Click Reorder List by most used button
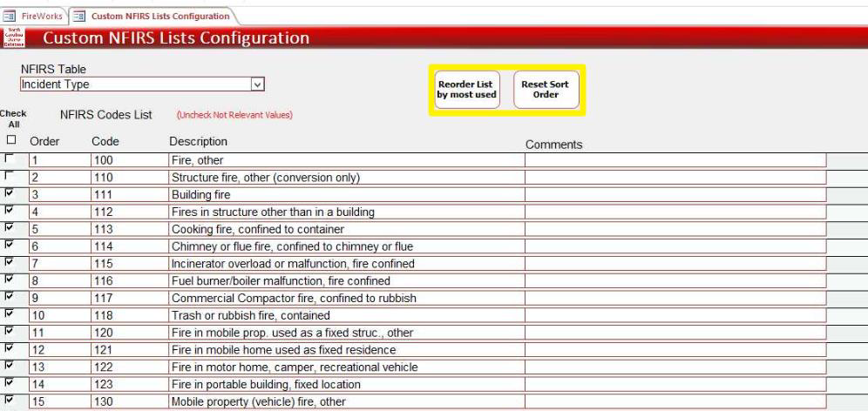Image resolution: width=868 pixels, height=411 pixels. pyautogui.click(x=467, y=90)
